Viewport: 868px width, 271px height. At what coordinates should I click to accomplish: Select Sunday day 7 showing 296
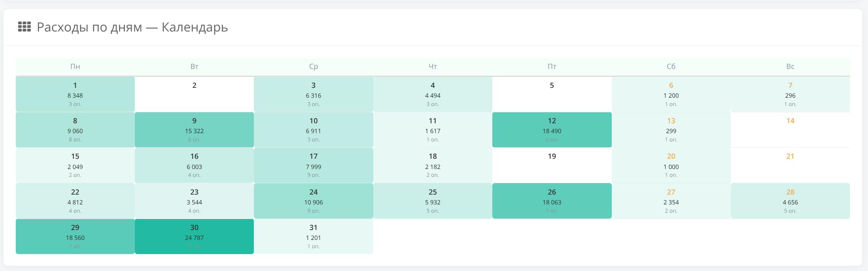[790, 94]
